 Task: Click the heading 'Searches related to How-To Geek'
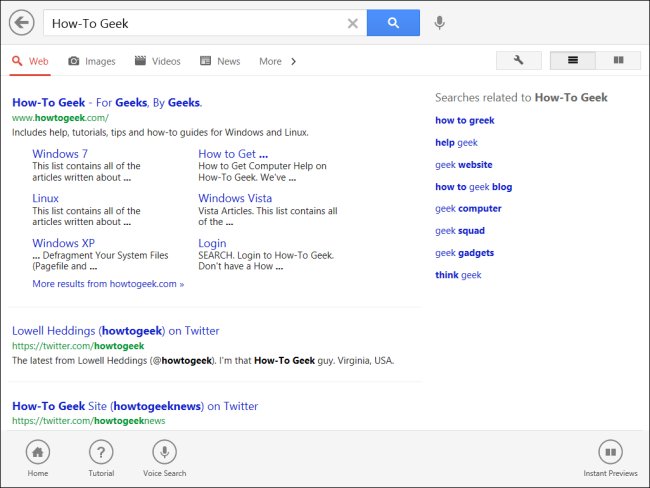[521, 98]
